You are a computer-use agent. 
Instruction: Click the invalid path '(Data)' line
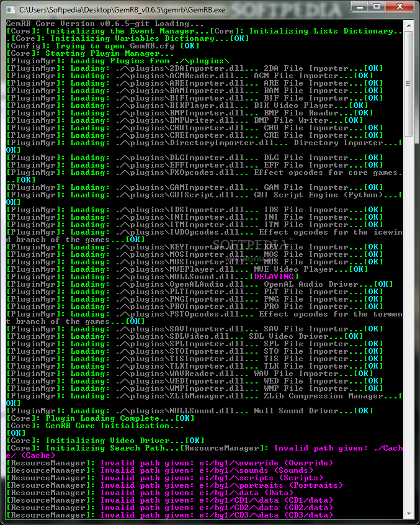[x=150, y=493]
